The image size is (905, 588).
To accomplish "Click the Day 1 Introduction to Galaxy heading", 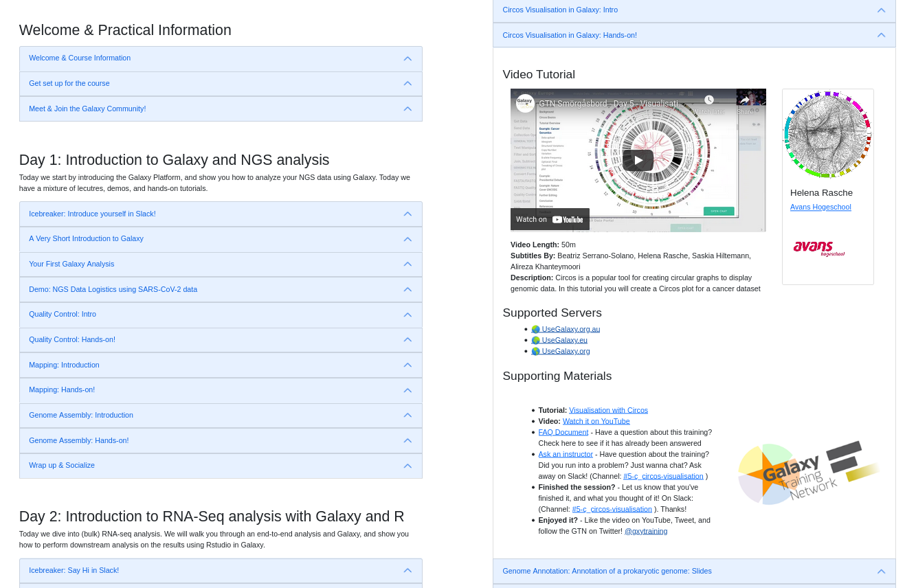I will pos(175,160).
